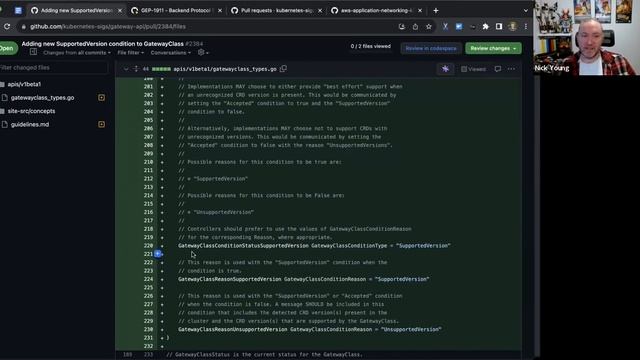Add a comment on line 221 with plus button
The image size is (640, 360).
158,254
